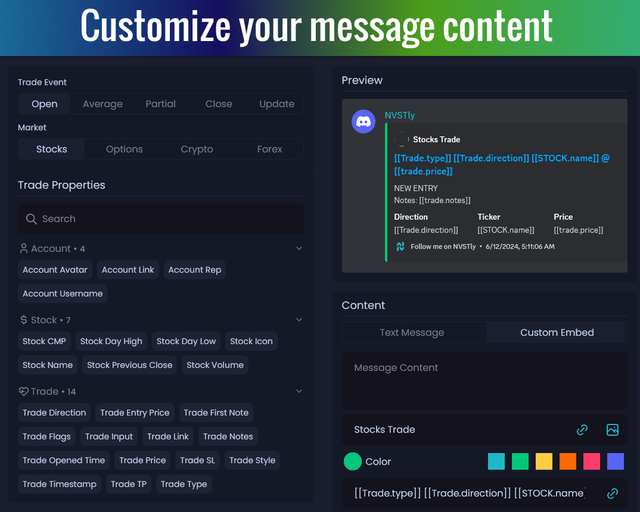Collapse the Account properties section
The image size is (640, 512).
[298, 248]
